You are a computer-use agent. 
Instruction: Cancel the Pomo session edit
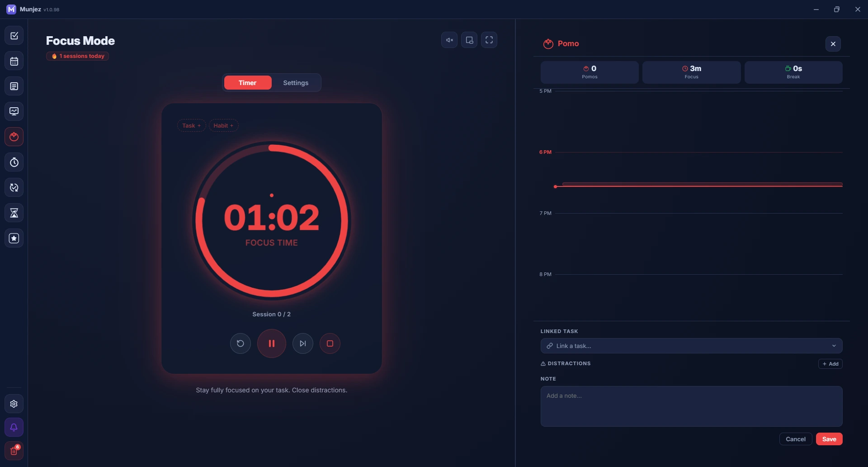[x=796, y=439]
